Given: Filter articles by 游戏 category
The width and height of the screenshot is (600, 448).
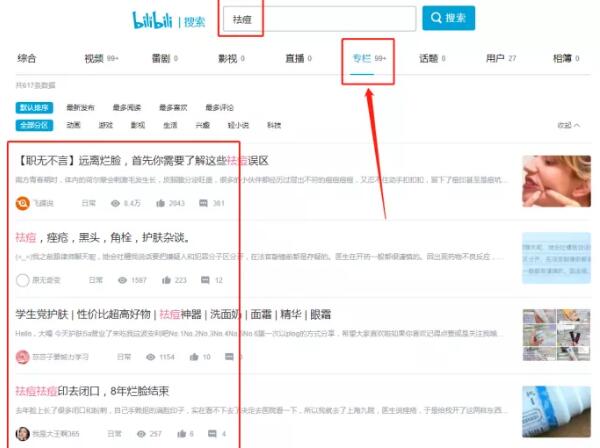Looking at the screenshot, I should pyautogui.click(x=105, y=125).
